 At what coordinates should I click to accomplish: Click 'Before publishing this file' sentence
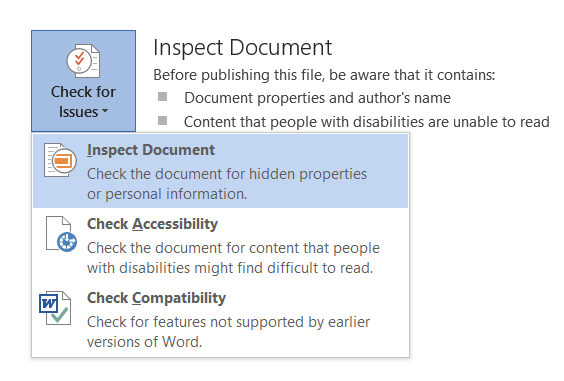click(324, 75)
